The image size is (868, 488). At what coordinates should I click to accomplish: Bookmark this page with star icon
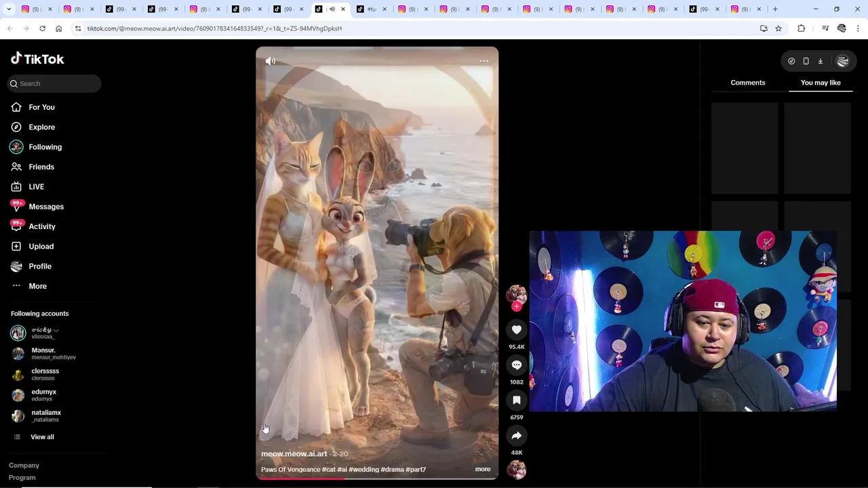tap(778, 28)
